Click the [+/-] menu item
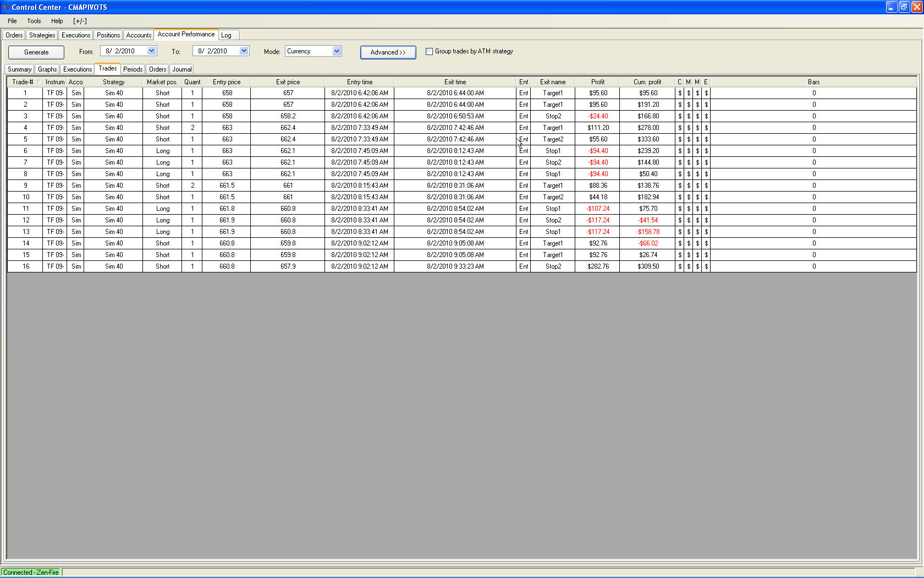The width and height of the screenshot is (924, 578). point(80,21)
